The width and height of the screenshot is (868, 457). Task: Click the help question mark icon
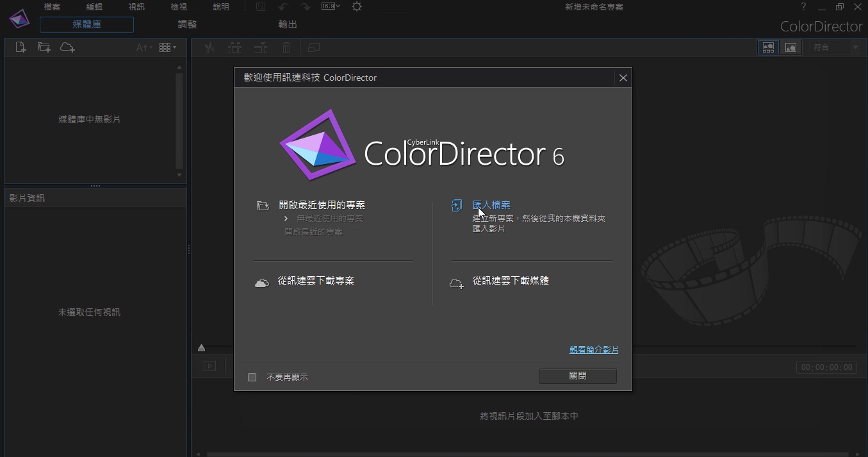click(804, 6)
